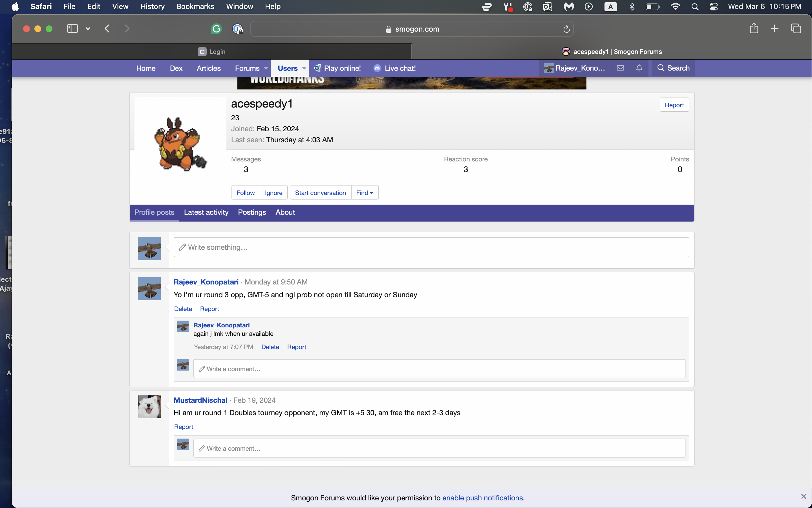Go to Home in forum nav

(x=145, y=68)
